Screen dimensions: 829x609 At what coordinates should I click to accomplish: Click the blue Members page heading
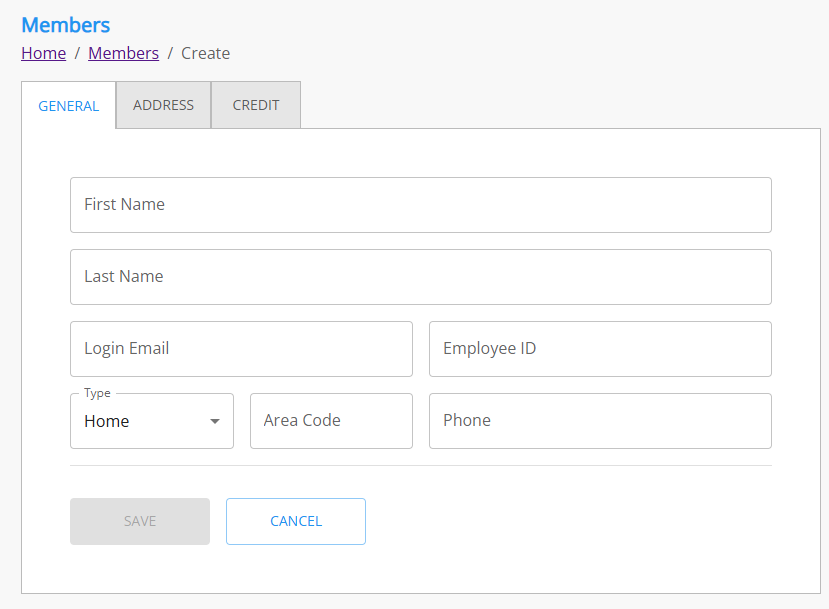[66, 25]
